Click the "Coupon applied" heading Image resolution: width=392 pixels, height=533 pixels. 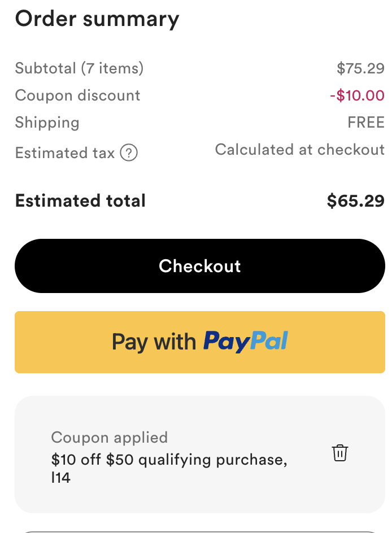pos(110,438)
